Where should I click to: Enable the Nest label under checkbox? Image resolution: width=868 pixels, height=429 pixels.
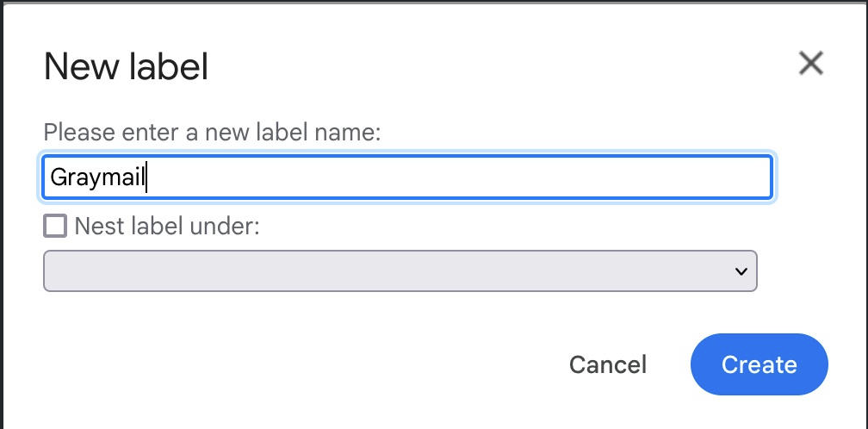tap(55, 226)
